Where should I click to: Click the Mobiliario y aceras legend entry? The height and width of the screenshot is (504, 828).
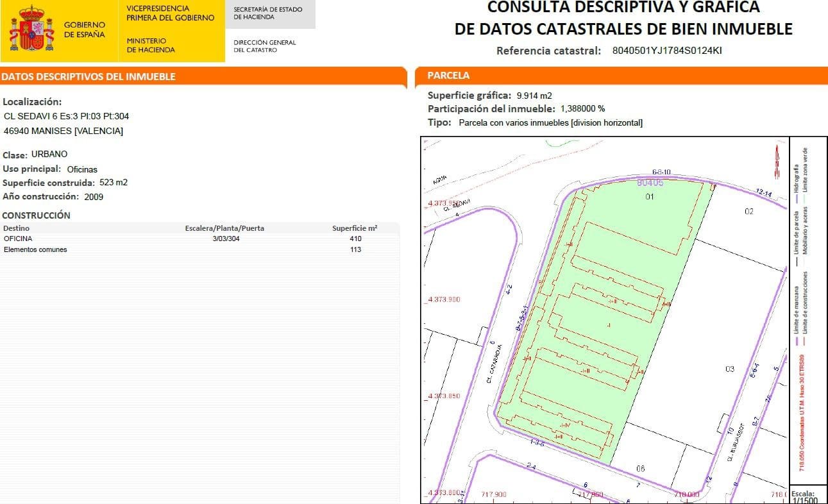(806, 230)
